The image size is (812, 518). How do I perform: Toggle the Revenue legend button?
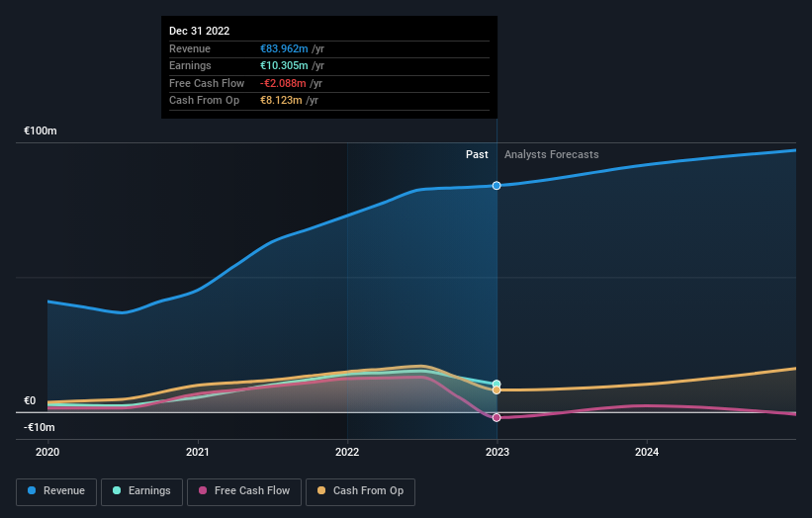coord(56,491)
